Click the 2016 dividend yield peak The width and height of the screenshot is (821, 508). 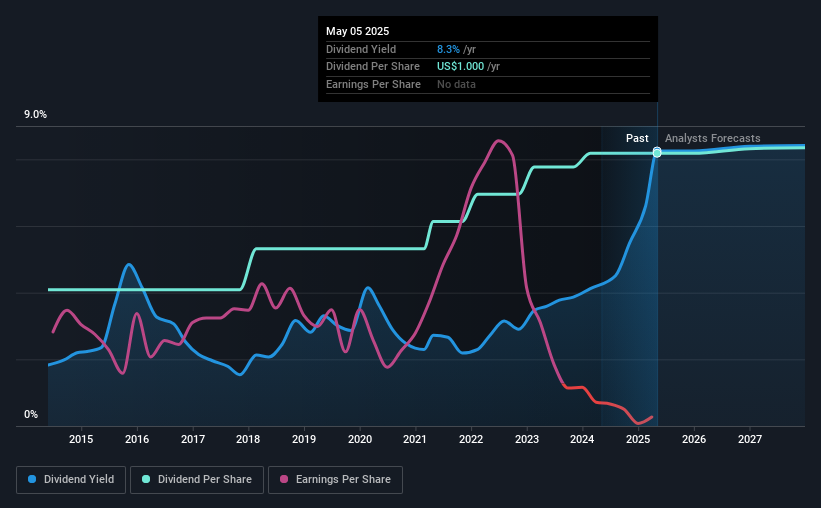(129, 264)
